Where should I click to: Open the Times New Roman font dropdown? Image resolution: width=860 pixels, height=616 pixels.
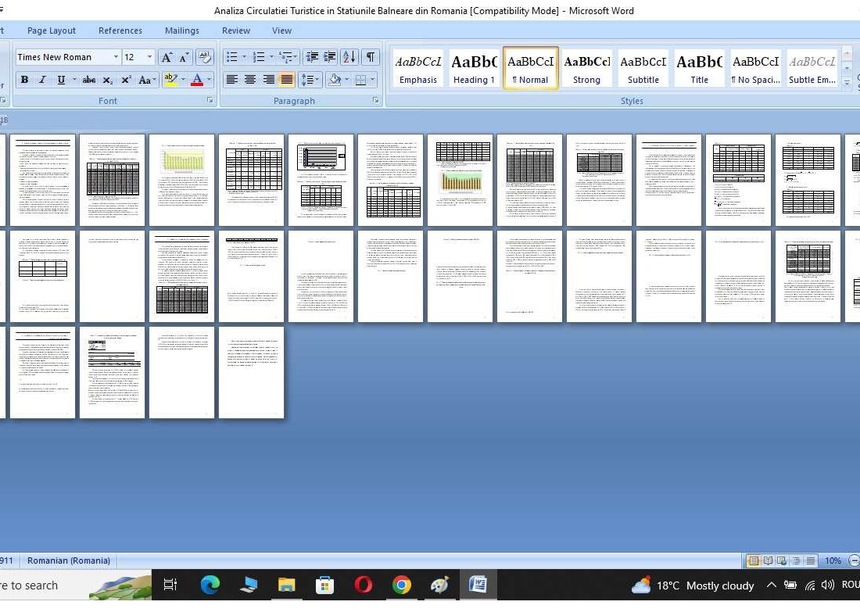pyautogui.click(x=116, y=57)
